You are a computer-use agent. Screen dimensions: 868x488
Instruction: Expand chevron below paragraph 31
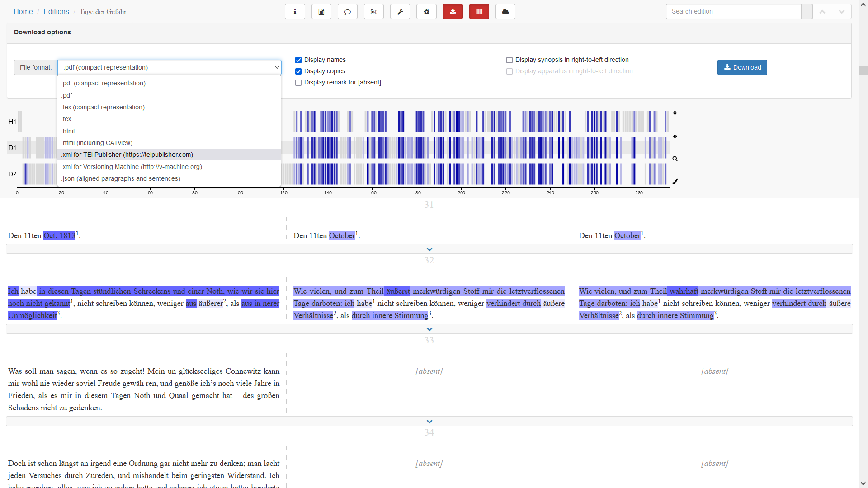pyautogui.click(x=429, y=249)
